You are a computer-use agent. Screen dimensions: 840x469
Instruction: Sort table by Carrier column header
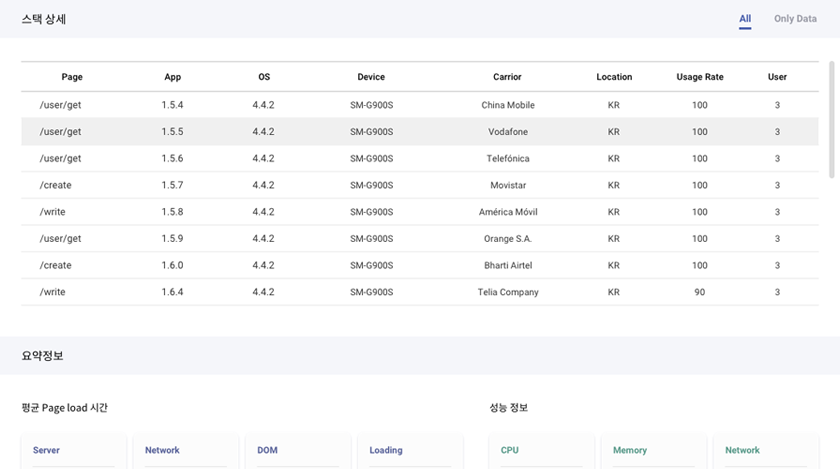pos(507,77)
